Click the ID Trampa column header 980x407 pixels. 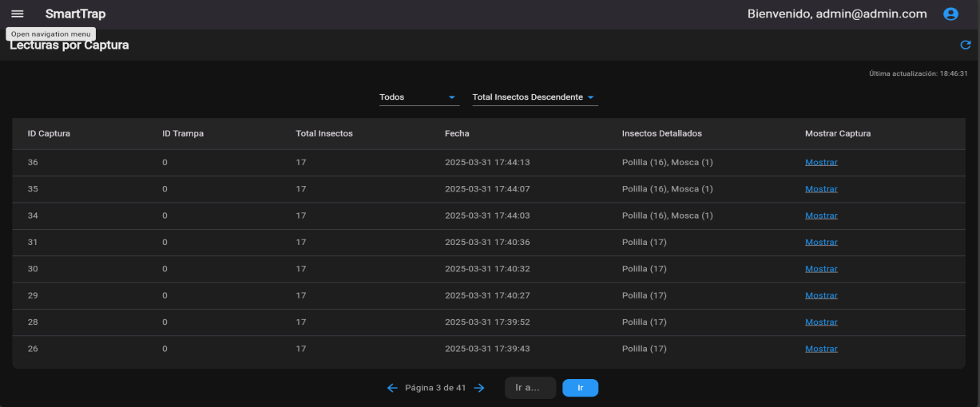183,133
